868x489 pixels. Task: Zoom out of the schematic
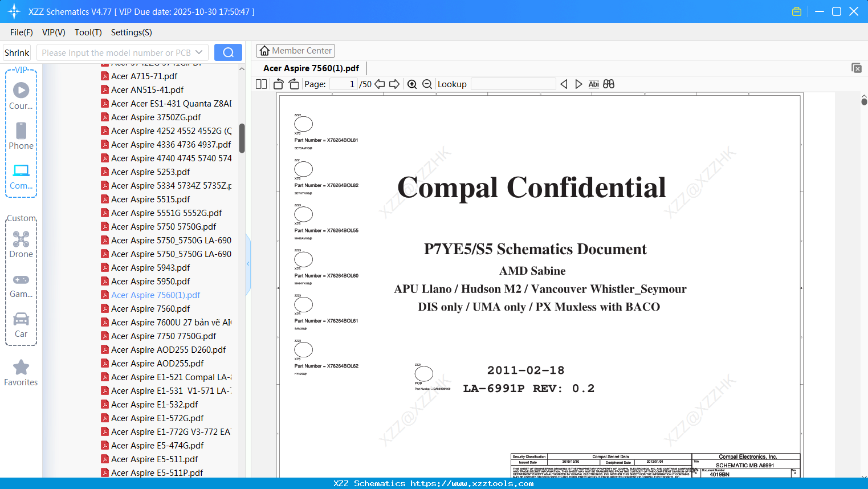click(427, 84)
